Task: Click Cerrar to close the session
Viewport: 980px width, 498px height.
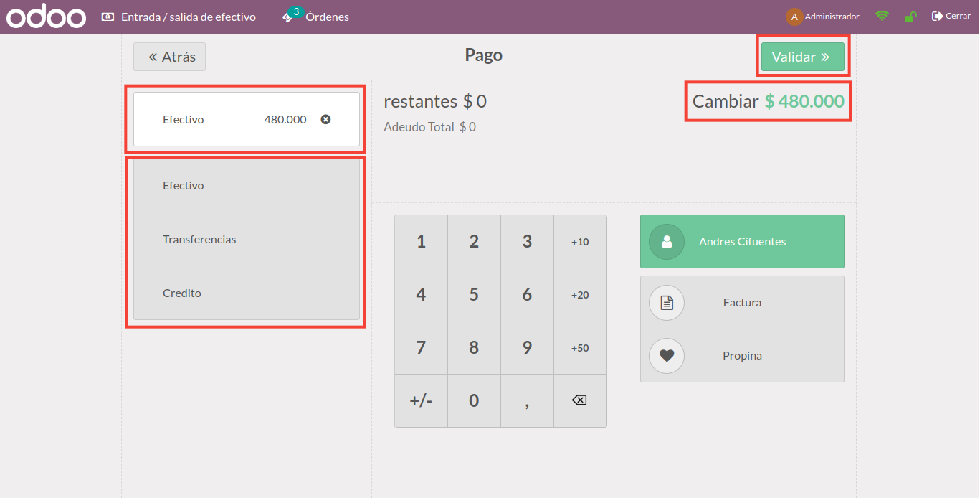Action: point(951,16)
